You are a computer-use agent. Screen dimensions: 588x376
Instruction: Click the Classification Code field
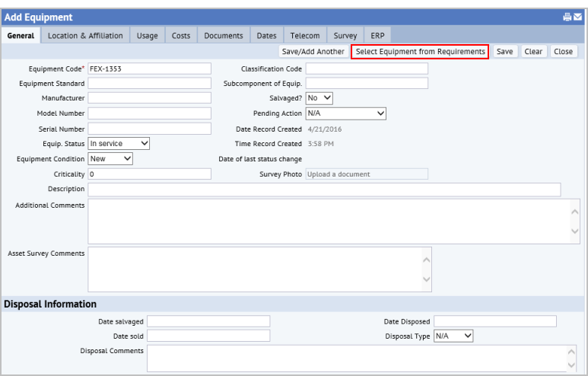point(367,69)
